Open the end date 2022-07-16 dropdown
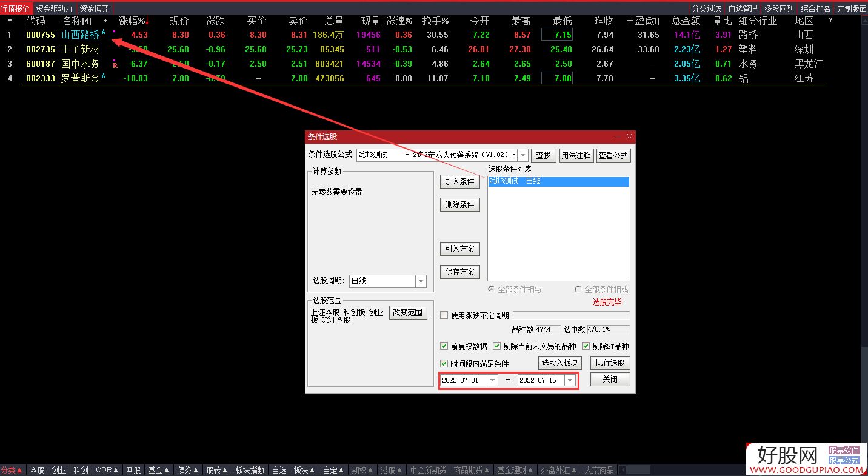This screenshot has height=476, width=868. coord(570,380)
